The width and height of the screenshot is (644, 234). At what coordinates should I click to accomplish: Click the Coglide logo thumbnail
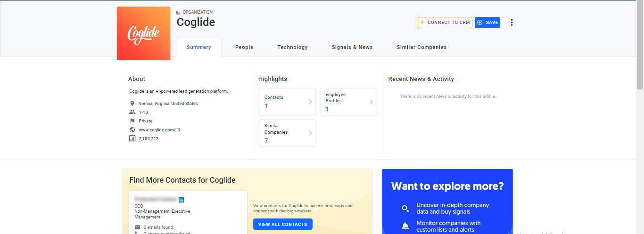(x=143, y=33)
